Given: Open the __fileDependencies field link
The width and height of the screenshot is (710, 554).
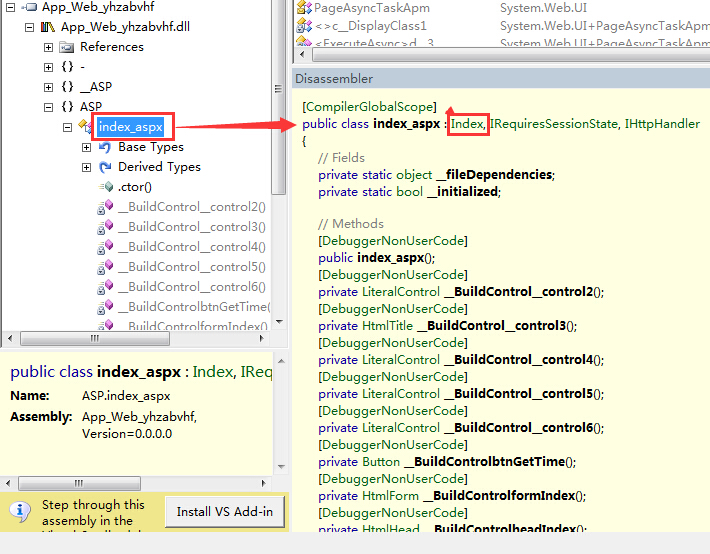Looking at the screenshot, I should (x=494, y=175).
